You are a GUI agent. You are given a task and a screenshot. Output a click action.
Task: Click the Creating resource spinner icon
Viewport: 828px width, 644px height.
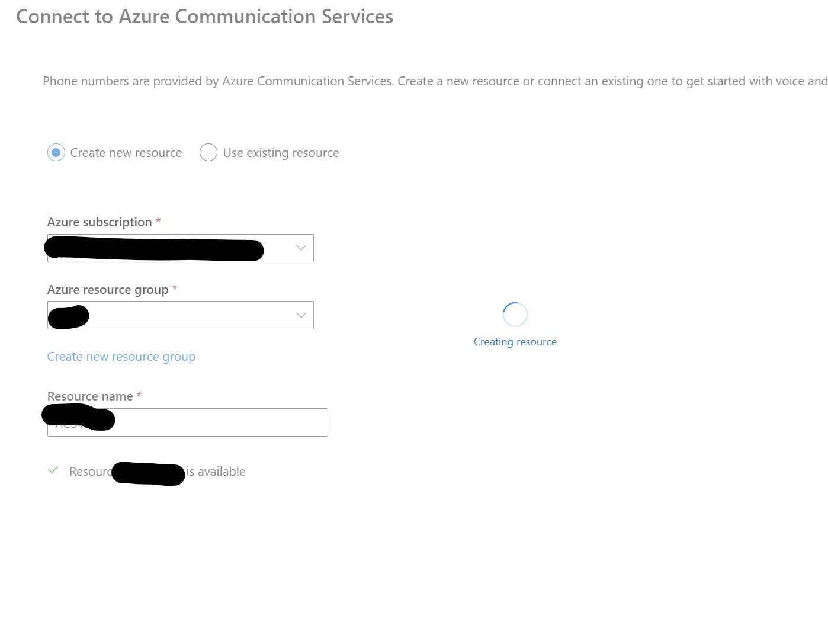pos(515,315)
